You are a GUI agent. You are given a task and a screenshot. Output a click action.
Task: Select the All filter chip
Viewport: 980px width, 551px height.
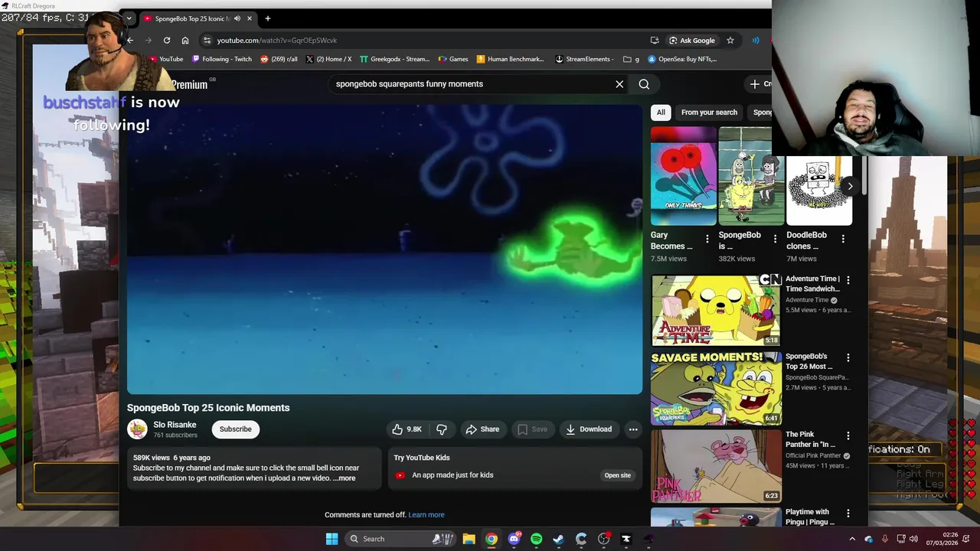coord(661,112)
